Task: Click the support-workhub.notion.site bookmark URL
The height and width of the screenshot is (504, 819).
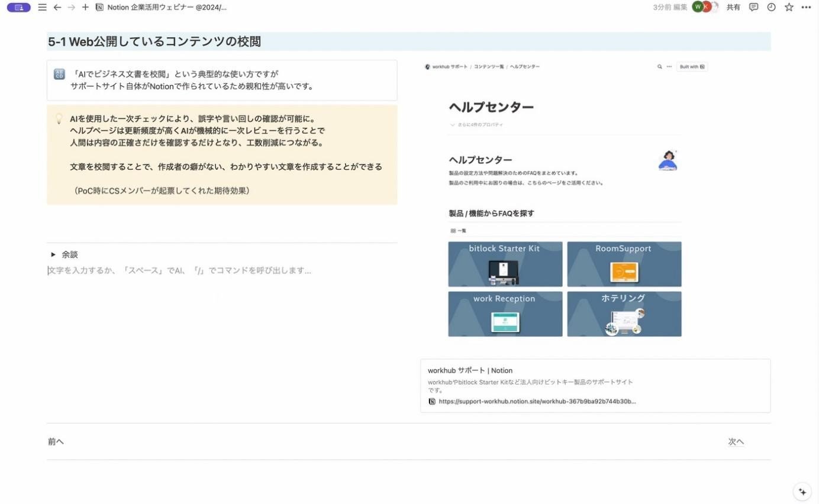Action: coord(537,401)
